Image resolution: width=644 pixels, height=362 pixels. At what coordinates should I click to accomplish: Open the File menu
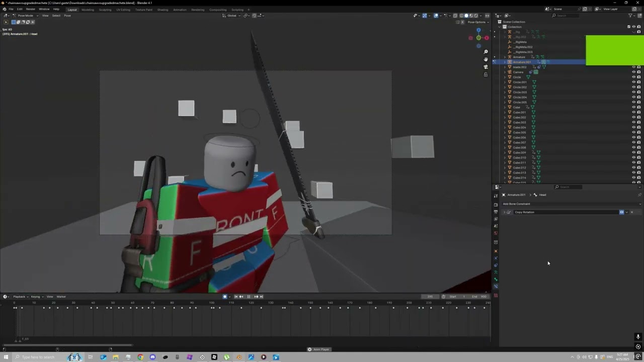point(11,9)
